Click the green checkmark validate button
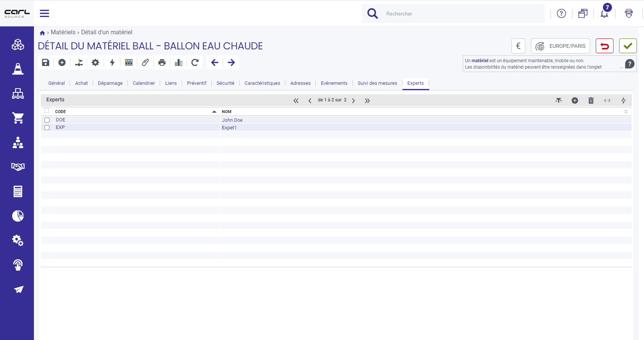 point(628,46)
